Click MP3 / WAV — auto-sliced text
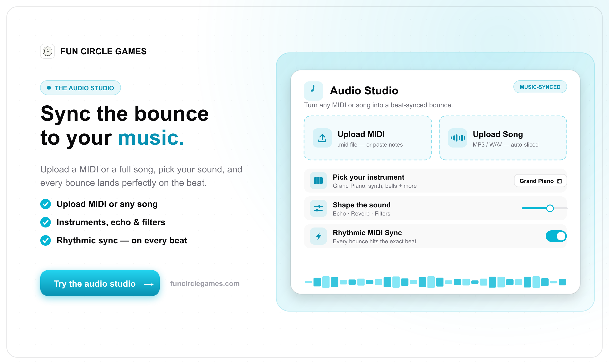This screenshot has width=609, height=364. coord(506,145)
